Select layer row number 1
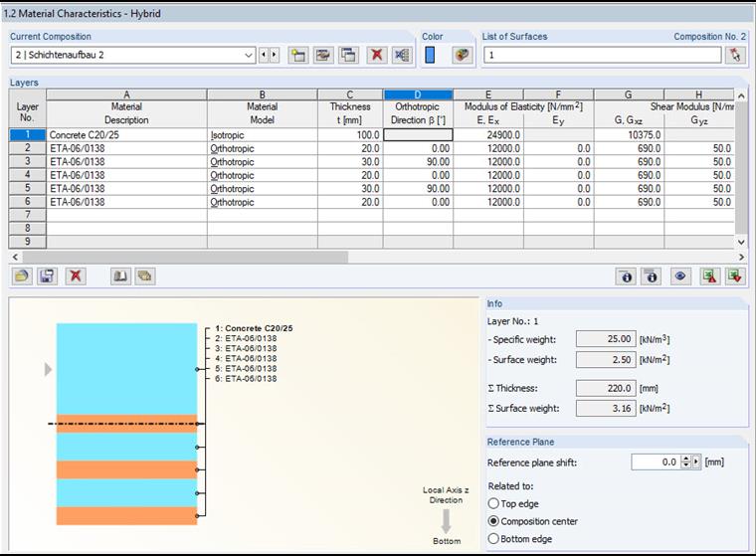Screen dimensions: 756x556 point(28,135)
